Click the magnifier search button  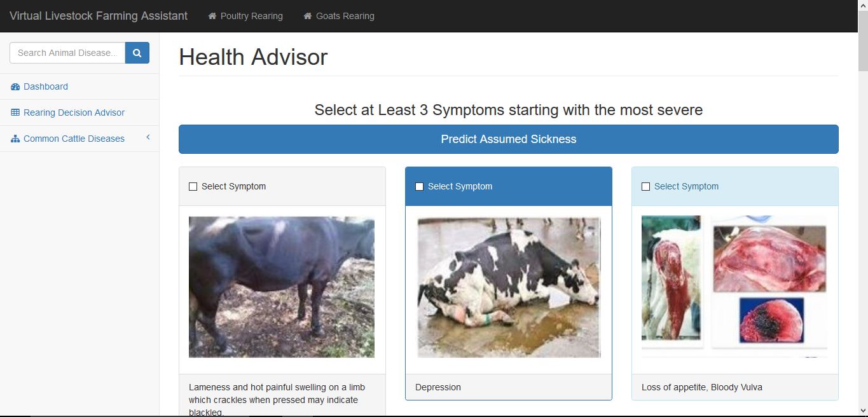(137, 53)
